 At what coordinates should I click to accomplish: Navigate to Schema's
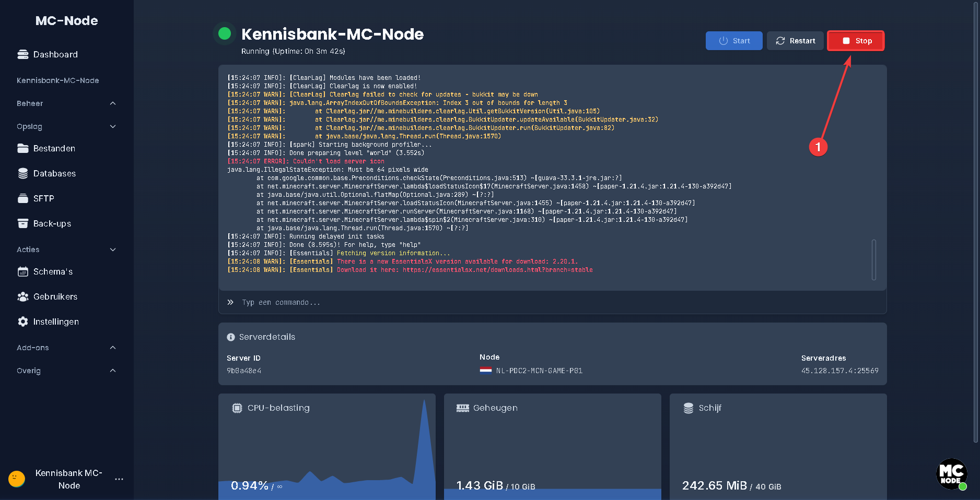(67, 271)
